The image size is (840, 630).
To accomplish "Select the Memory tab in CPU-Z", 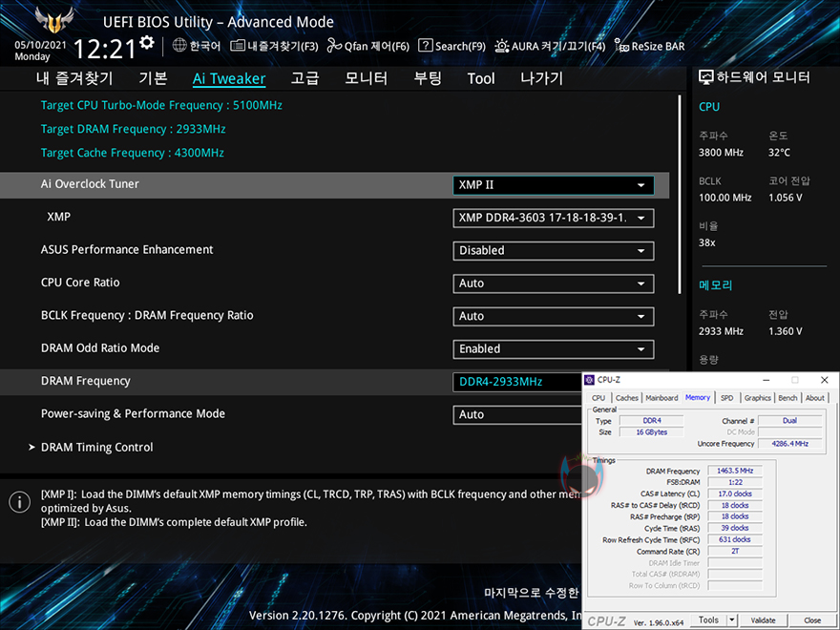I will (698, 397).
